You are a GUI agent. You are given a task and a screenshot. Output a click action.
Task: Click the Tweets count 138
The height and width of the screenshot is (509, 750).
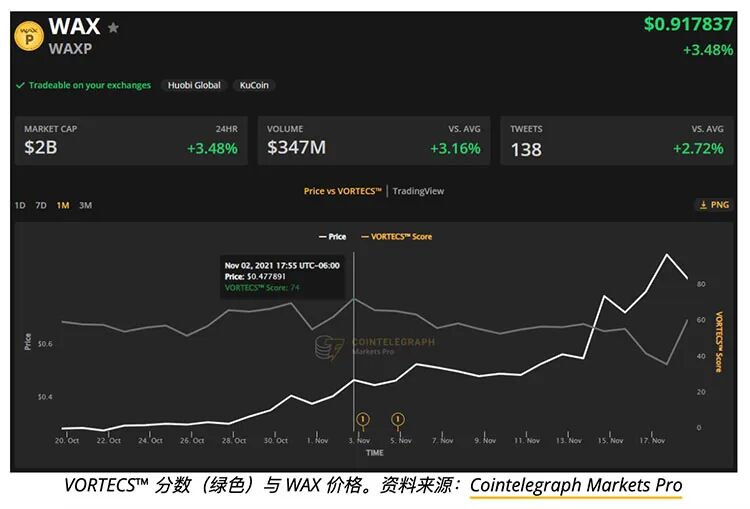click(526, 150)
